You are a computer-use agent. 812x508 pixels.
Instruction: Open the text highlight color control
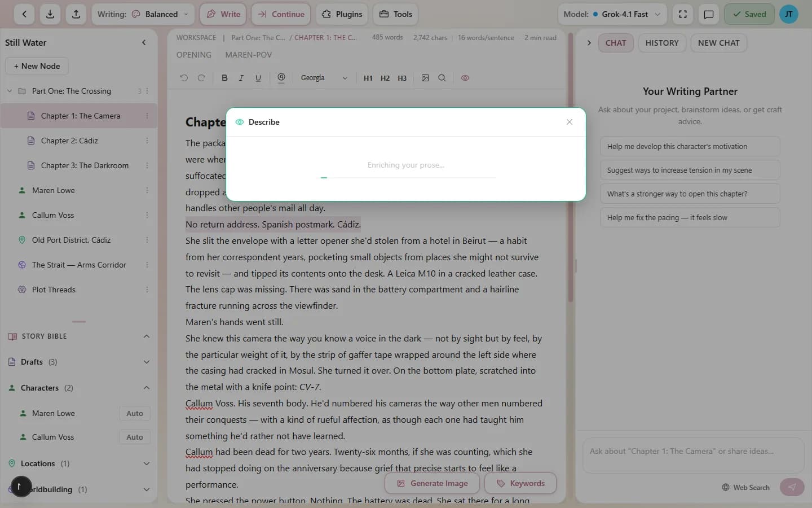pos(281,78)
